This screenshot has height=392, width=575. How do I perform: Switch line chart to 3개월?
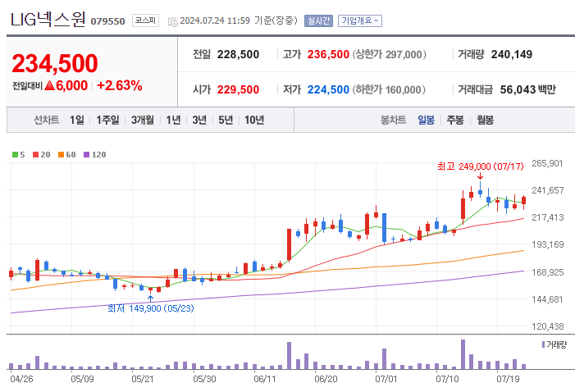pos(142,120)
